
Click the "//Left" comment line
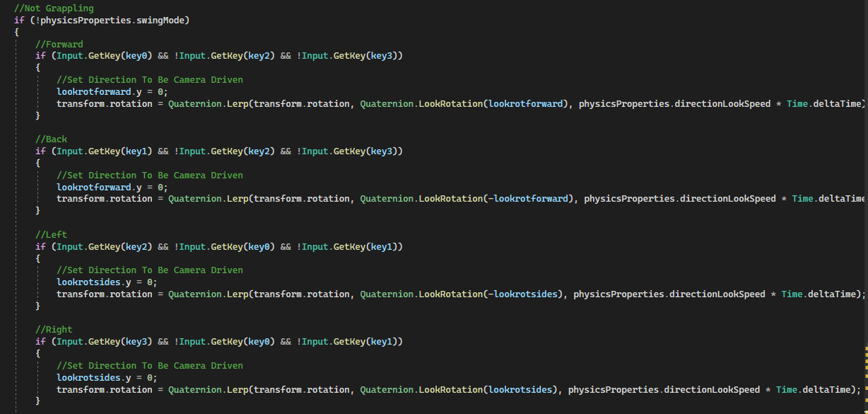52,234
